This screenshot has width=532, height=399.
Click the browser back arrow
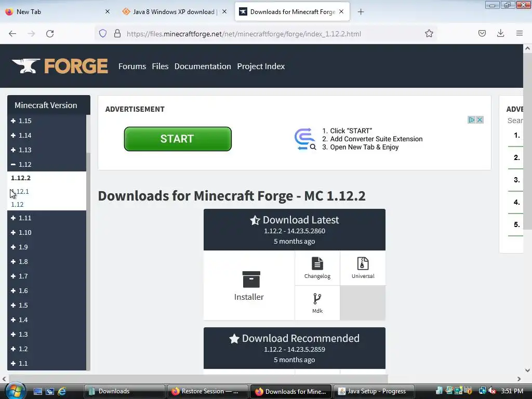pyautogui.click(x=12, y=34)
